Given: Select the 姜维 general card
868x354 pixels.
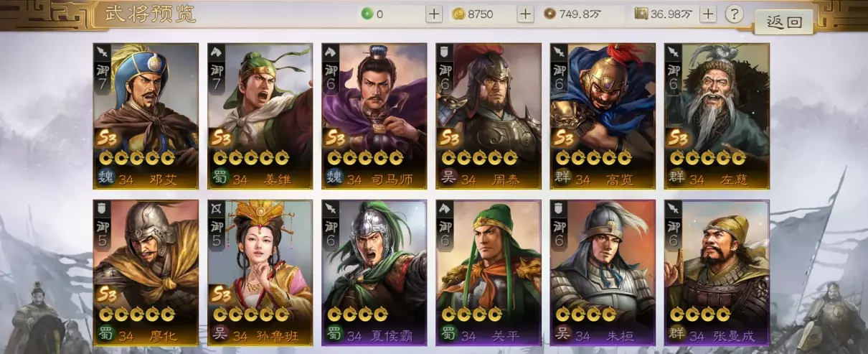Looking at the screenshot, I should point(260,116).
